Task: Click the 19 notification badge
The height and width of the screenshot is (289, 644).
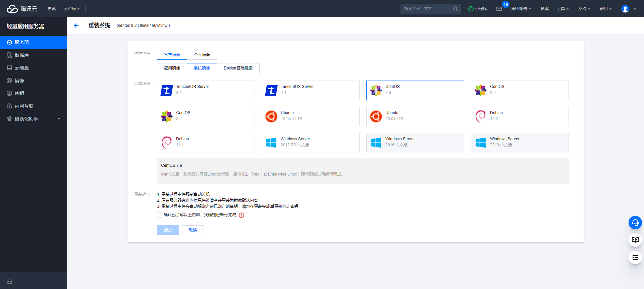Action: pos(506,4)
